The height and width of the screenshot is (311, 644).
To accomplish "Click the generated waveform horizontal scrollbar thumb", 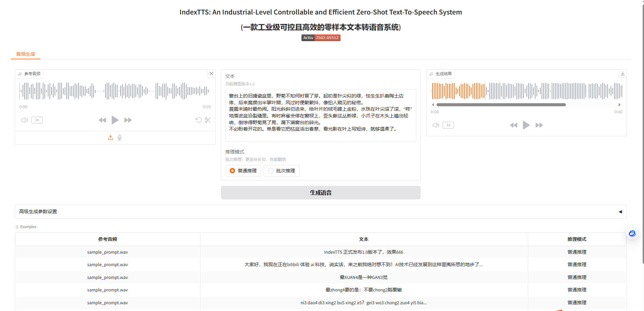I will click(x=501, y=105).
